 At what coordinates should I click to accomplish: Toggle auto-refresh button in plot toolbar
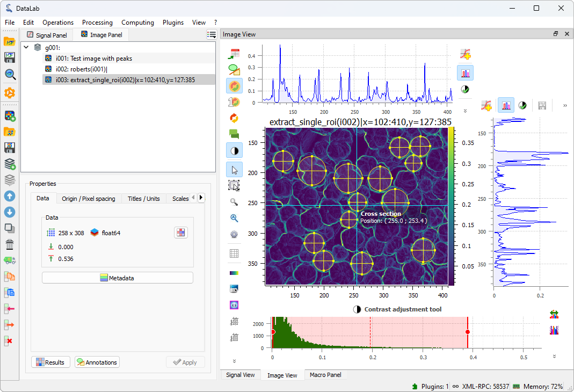tap(234, 86)
